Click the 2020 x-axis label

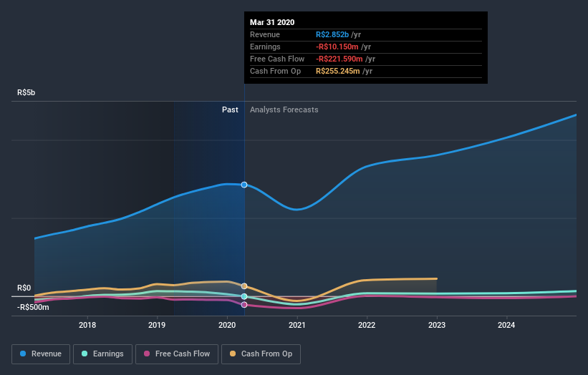(x=227, y=325)
